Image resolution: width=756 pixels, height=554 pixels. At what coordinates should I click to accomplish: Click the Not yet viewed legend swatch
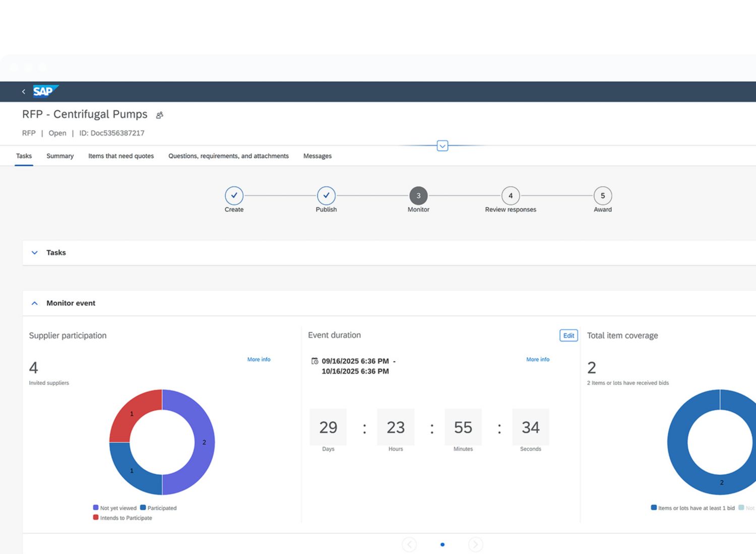tap(96, 508)
